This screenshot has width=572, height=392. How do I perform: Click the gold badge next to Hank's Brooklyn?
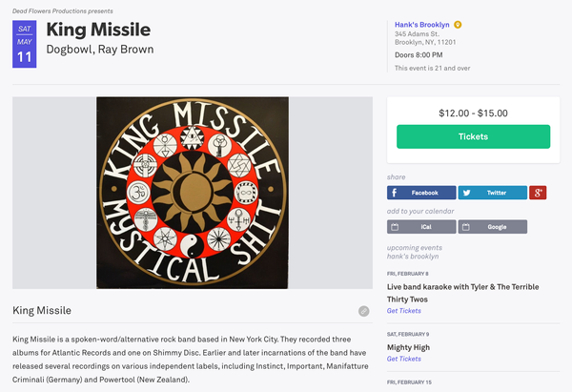click(458, 24)
